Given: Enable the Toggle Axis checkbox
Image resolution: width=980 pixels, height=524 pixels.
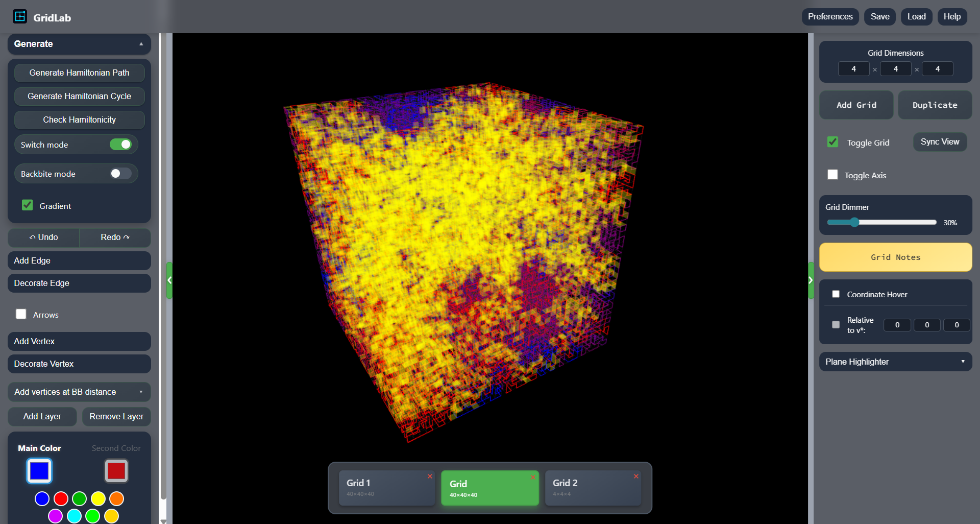Looking at the screenshot, I should point(832,175).
